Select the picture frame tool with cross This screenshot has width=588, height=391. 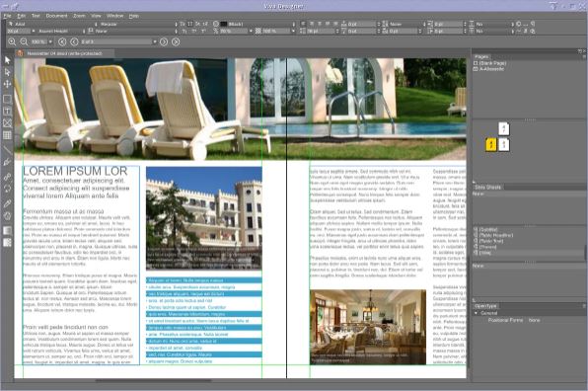[7, 122]
